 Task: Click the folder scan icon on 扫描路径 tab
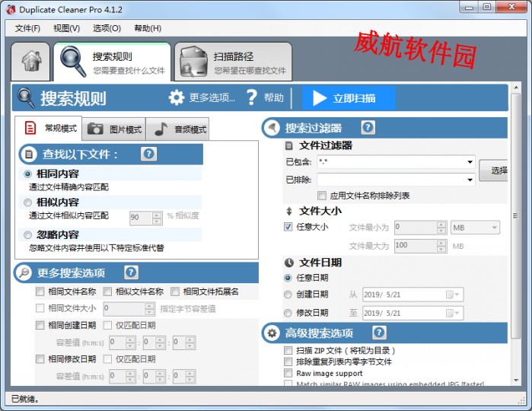click(193, 62)
